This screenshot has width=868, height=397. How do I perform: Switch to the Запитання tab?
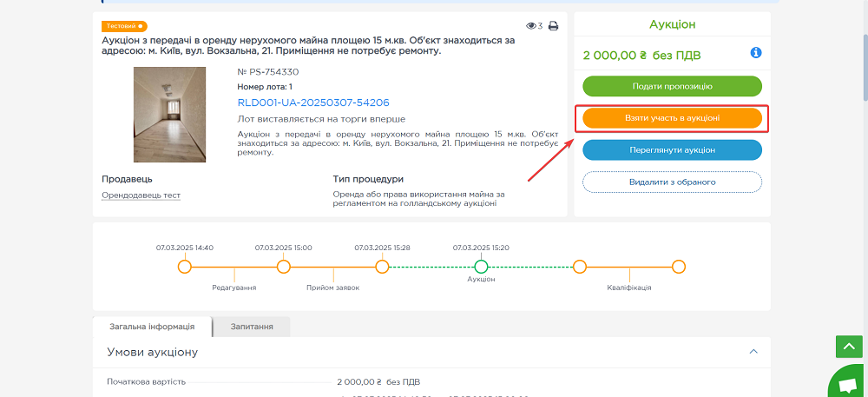pos(252,327)
